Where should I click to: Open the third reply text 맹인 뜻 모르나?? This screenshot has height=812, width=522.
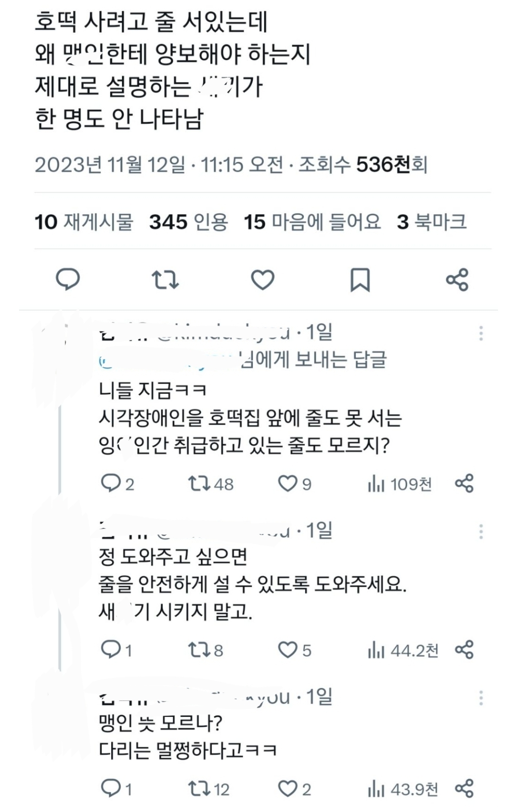161,723
